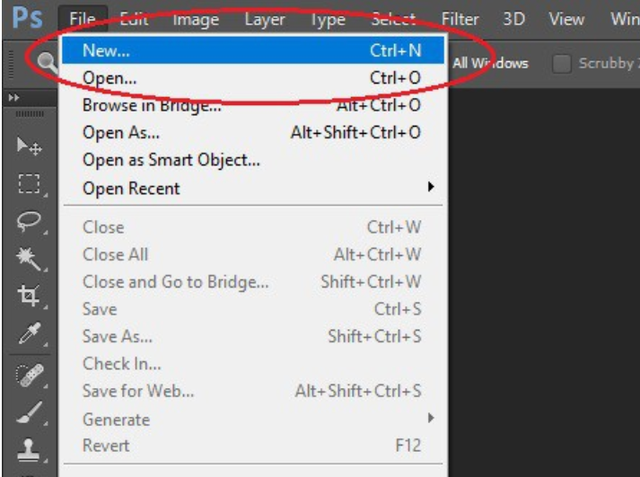
Task: Select the Magic Wand tool
Action: [x=29, y=259]
